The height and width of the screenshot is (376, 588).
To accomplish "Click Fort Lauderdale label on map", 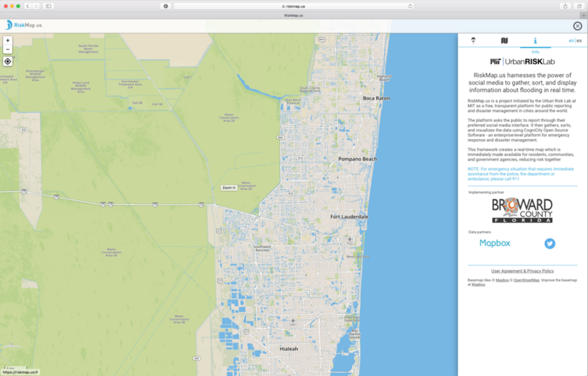I will [x=349, y=217].
